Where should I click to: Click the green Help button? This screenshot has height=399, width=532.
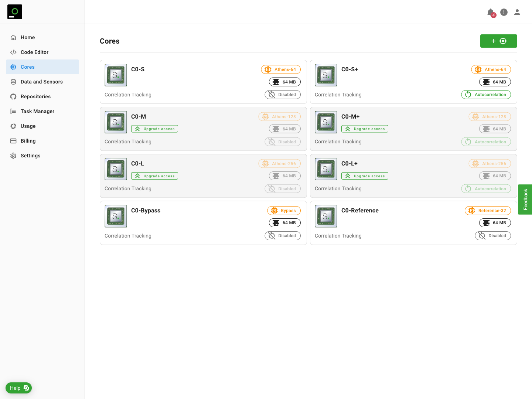18,388
